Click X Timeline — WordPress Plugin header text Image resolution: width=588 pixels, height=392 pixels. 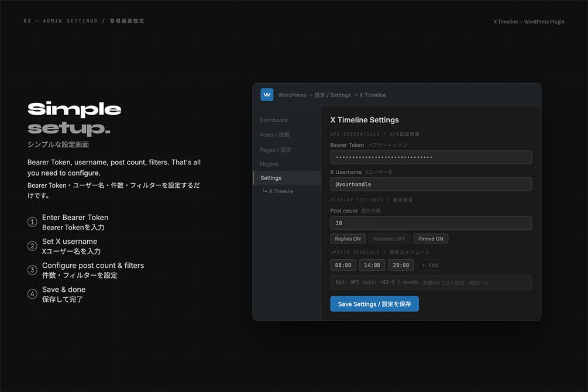click(x=529, y=22)
